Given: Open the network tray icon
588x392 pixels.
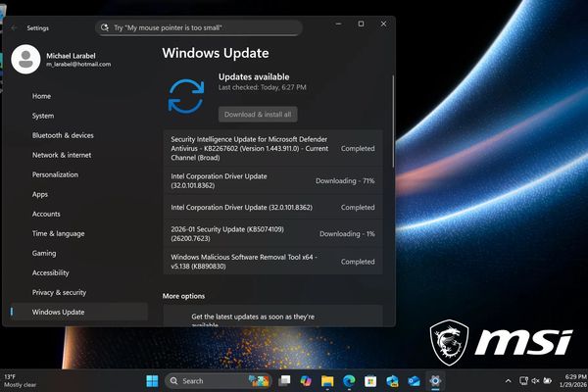Looking at the screenshot, I should pyautogui.click(x=523, y=381).
